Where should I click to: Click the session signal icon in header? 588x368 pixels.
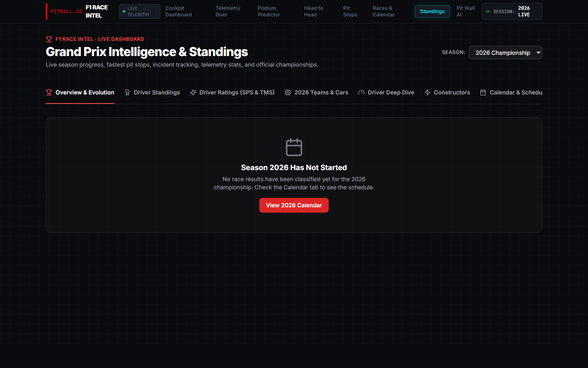point(488,11)
